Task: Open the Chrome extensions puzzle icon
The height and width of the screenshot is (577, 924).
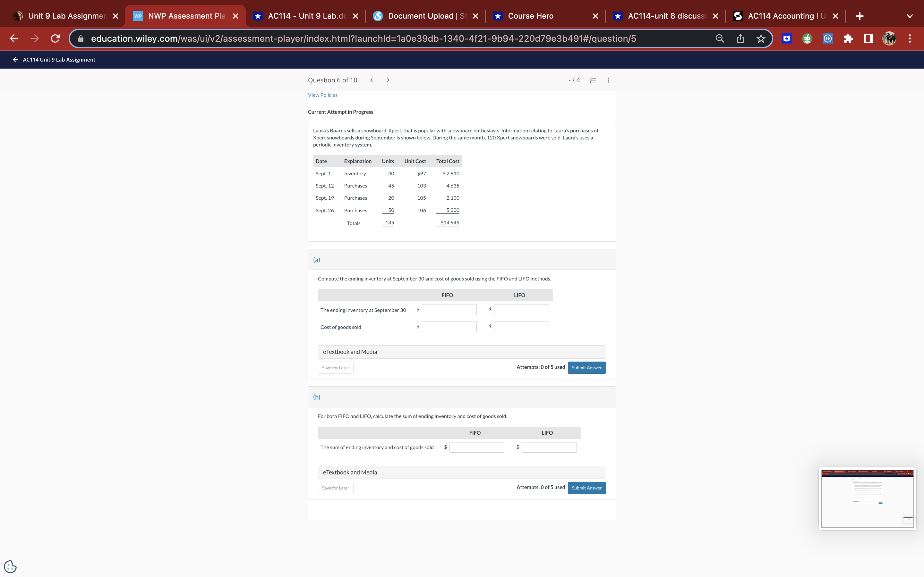Action: (848, 38)
